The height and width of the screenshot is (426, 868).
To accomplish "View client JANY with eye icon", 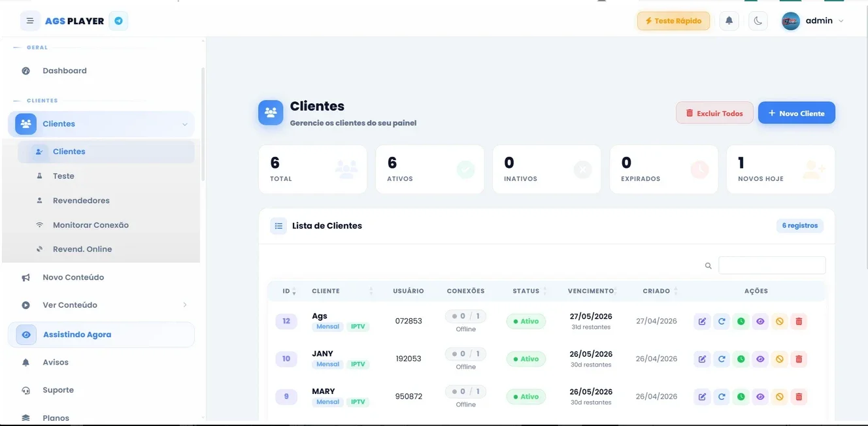I will pos(760,359).
